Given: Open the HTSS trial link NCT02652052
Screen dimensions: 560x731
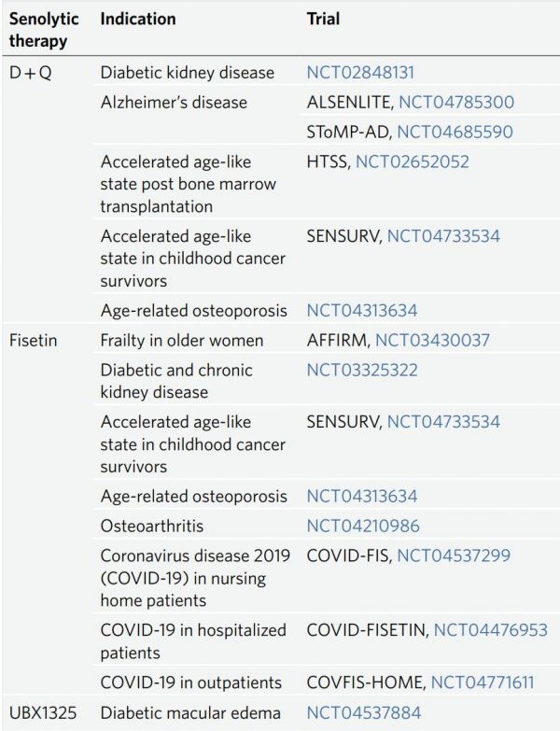Looking at the screenshot, I should (x=412, y=162).
